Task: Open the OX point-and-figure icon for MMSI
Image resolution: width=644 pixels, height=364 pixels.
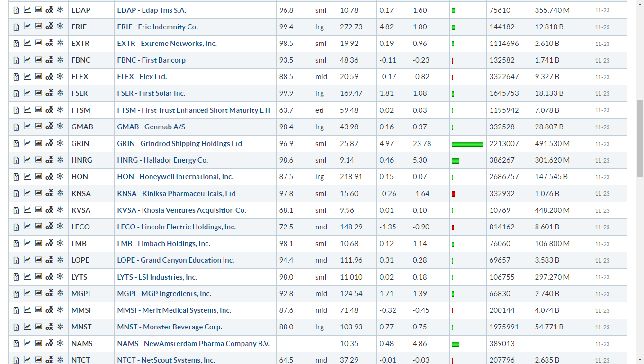Action: [x=49, y=310]
